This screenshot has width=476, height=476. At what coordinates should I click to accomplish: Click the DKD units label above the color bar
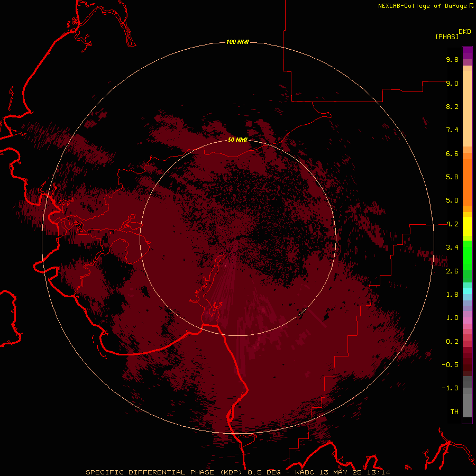pyautogui.click(x=464, y=32)
